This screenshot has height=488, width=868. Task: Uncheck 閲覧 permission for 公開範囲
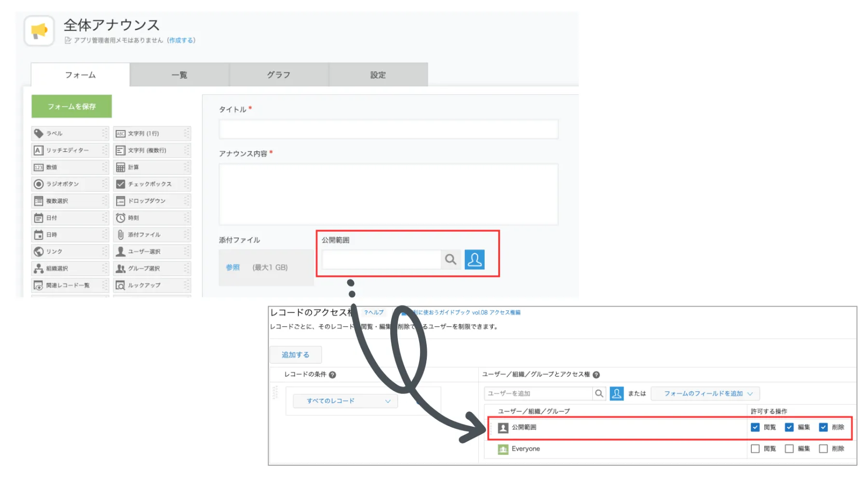[755, 427]
